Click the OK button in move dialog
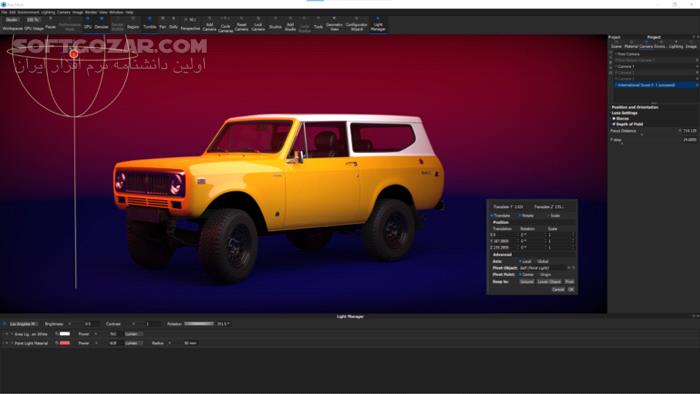700x394 pixels. click(571, 290)
